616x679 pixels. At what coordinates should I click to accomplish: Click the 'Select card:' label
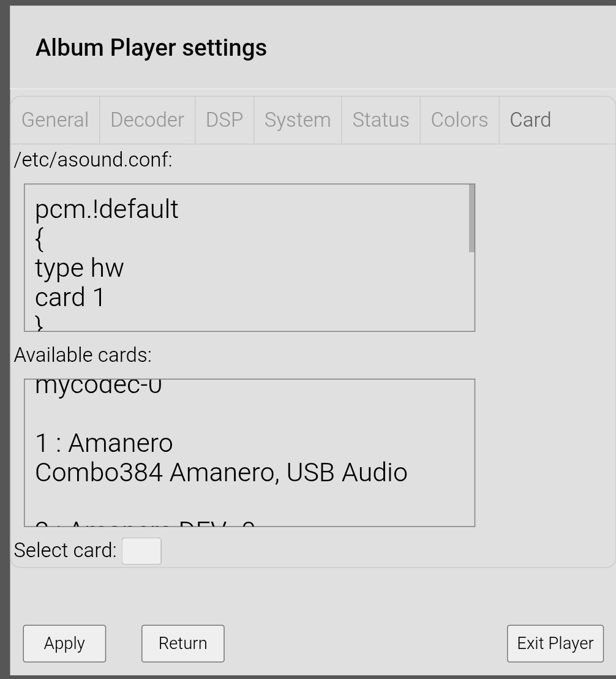[x=66, y=550]
